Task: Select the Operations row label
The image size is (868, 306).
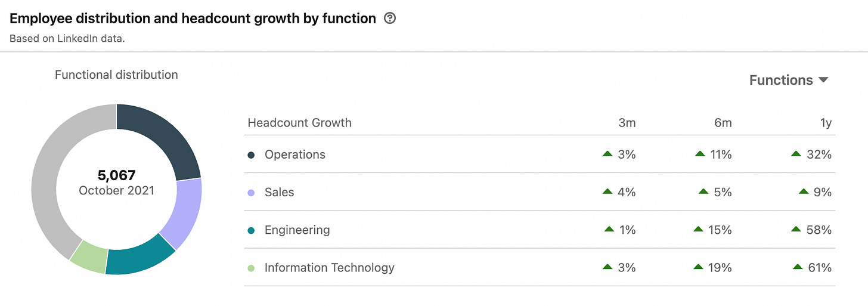Action: [295, 154]
